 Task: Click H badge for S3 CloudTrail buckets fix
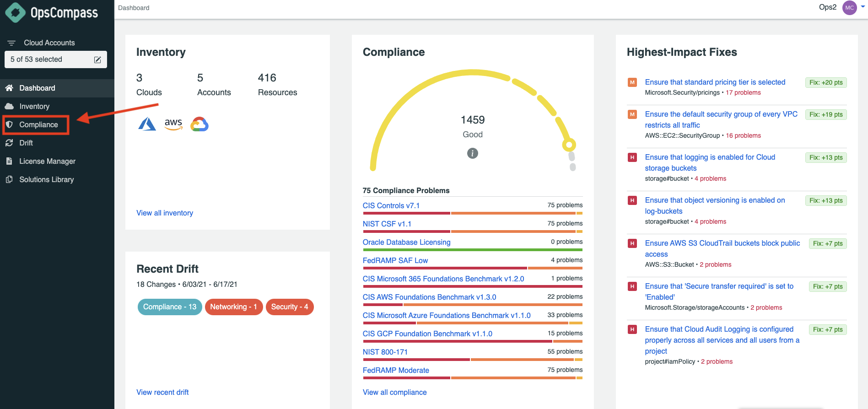[632, 243]
